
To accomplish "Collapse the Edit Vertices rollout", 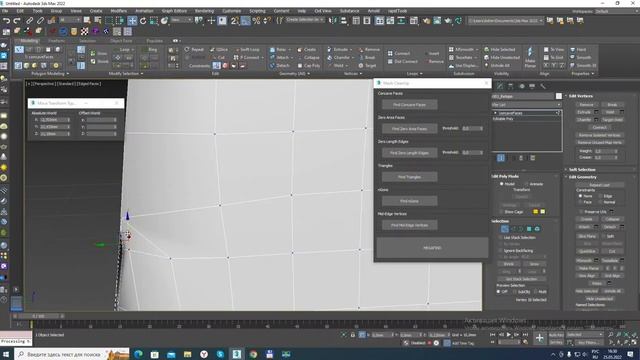I will pos(580,96).
